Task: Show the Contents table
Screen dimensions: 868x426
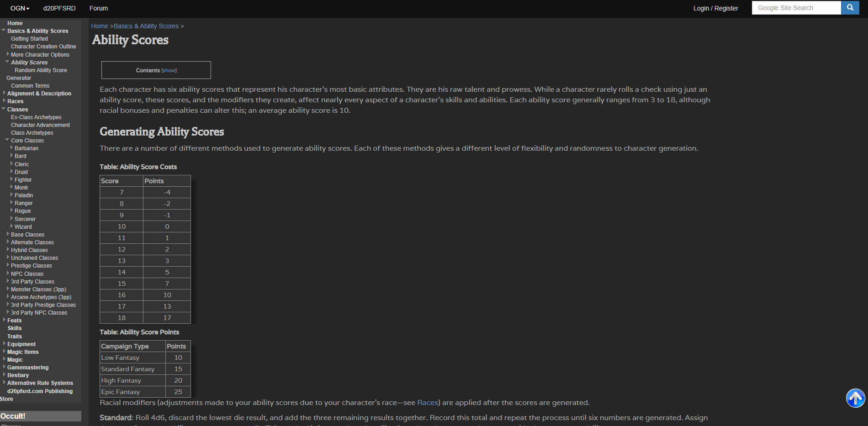Action: [x=169, y=70]
